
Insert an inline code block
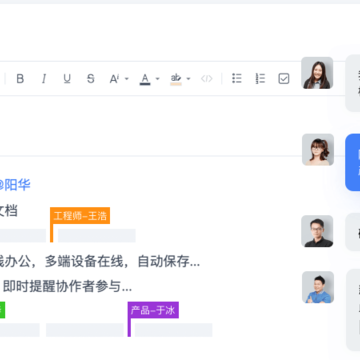click(206, 79)
